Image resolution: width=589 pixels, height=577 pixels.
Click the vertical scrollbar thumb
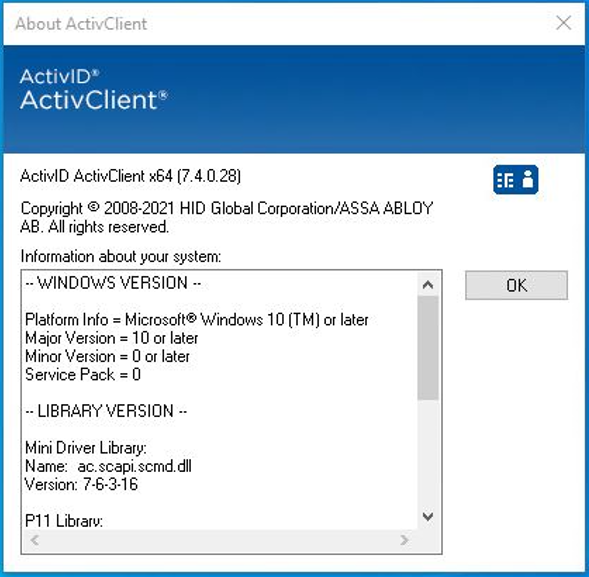click(x=428, y=348)
